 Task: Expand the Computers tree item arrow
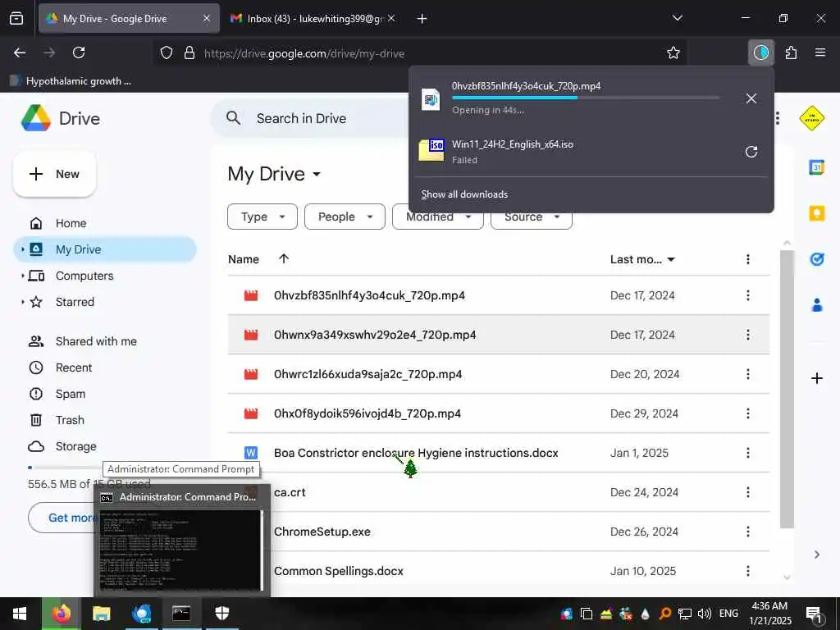tap(22, 276)
